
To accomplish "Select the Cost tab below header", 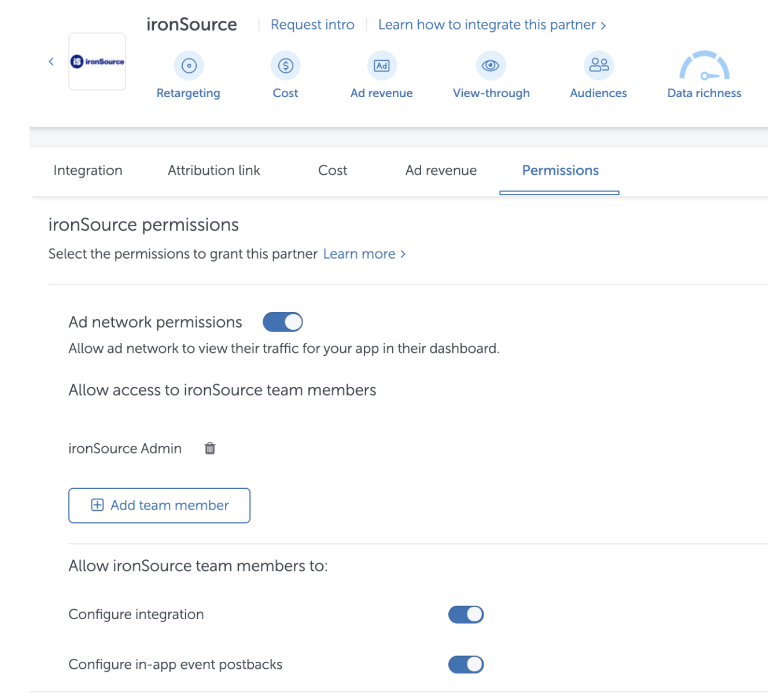I will coord(333,171).
